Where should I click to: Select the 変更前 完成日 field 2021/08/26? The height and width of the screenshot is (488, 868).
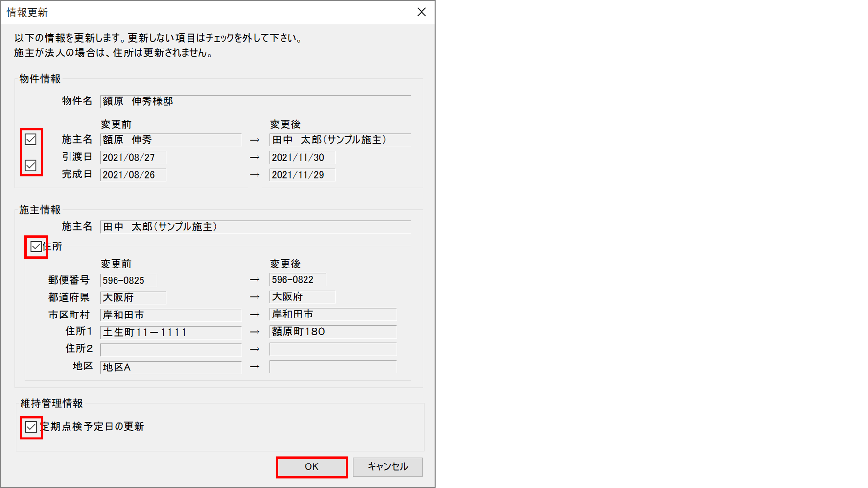pyautogui.click(x=133, y=175)
